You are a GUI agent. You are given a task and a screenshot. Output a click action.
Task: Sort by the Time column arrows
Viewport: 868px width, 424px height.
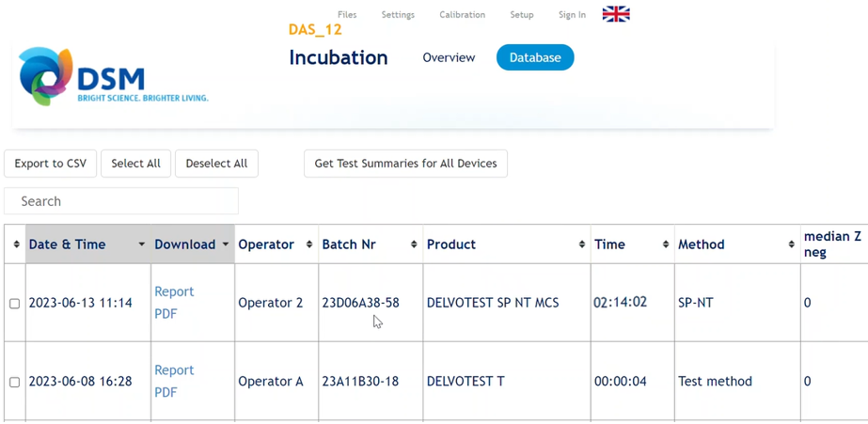665,244
